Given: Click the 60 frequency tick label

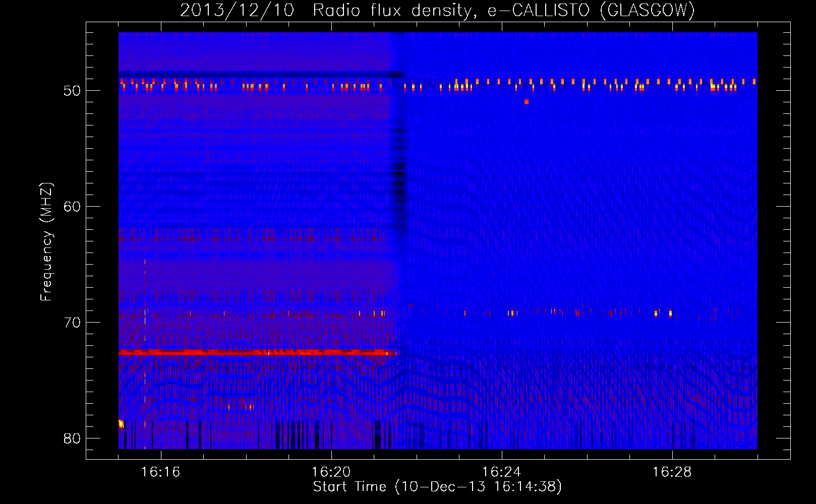Looking at the screenshot, I should (72, 207).
